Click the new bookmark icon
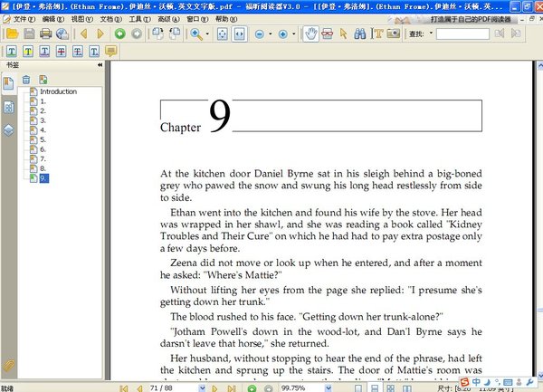The height and width of the screenshot is (392, 543). click(43, 80)
